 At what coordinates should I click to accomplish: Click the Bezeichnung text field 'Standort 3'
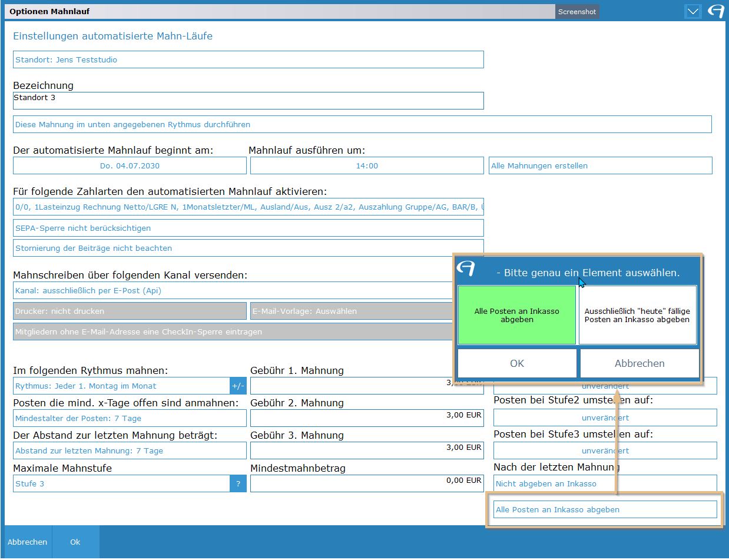click(x=248, y=101)
